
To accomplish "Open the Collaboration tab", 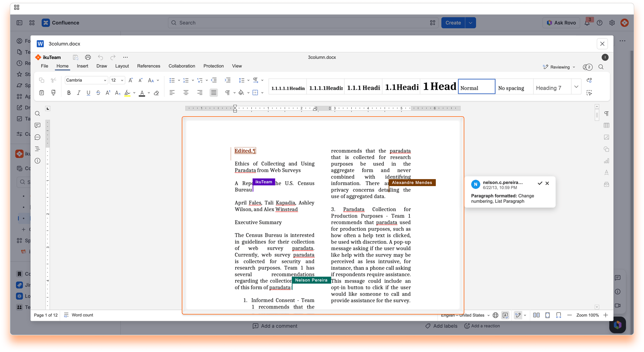I will (x=182, y=66).
